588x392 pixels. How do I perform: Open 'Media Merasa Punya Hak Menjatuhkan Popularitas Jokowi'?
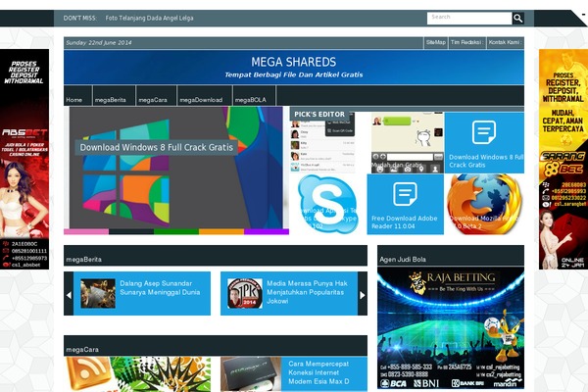point(307,292)
